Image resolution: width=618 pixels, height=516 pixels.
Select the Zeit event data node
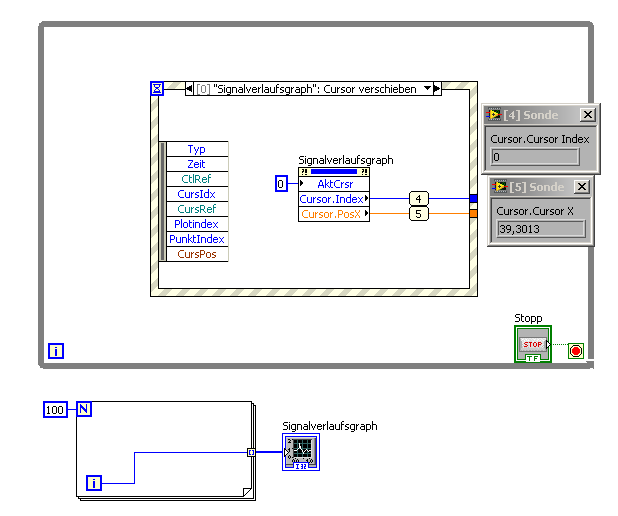click(197, 164)
